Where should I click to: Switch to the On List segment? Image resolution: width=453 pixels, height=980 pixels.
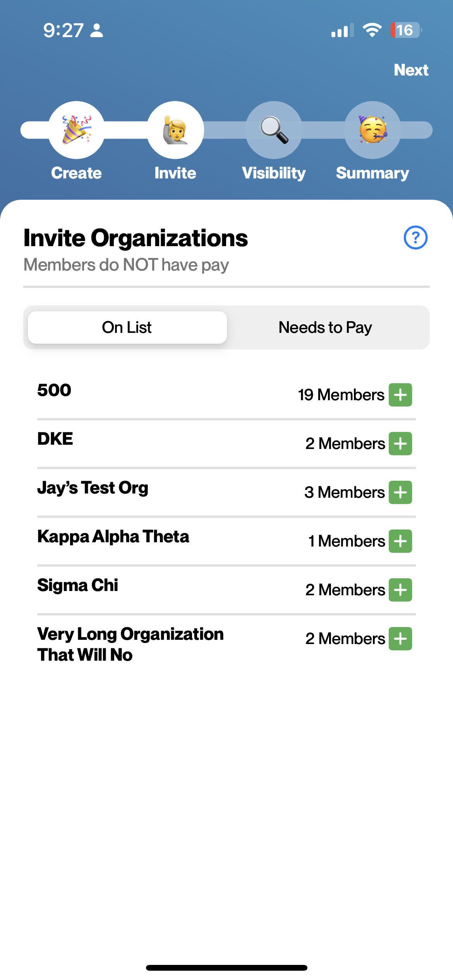127,327
